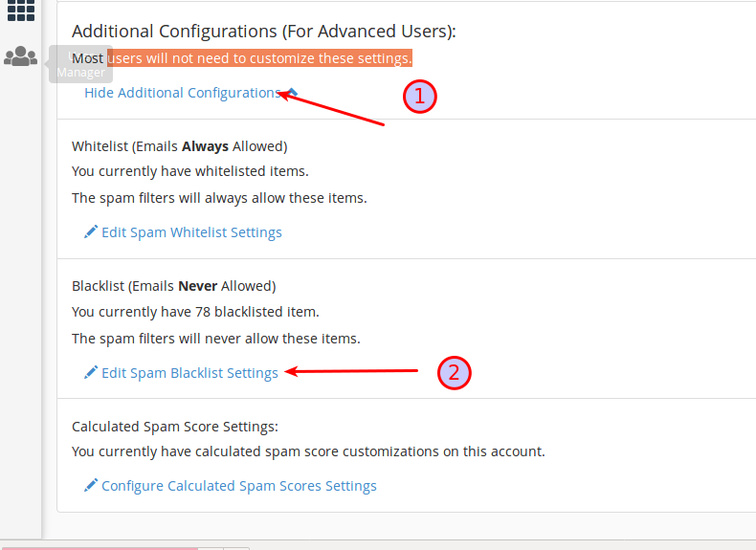This screenshot has width=756, height=550.
Task: Hide Additional Configurations
Action: [183, 93]
